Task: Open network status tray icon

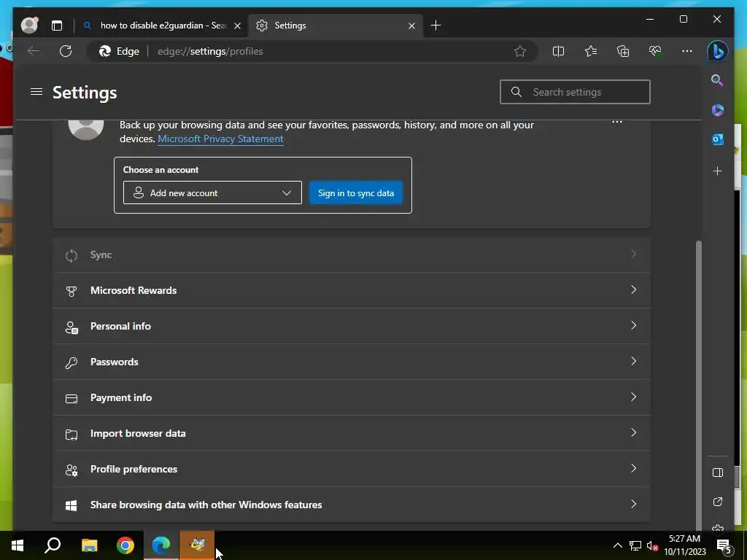Action: [635, 545]
